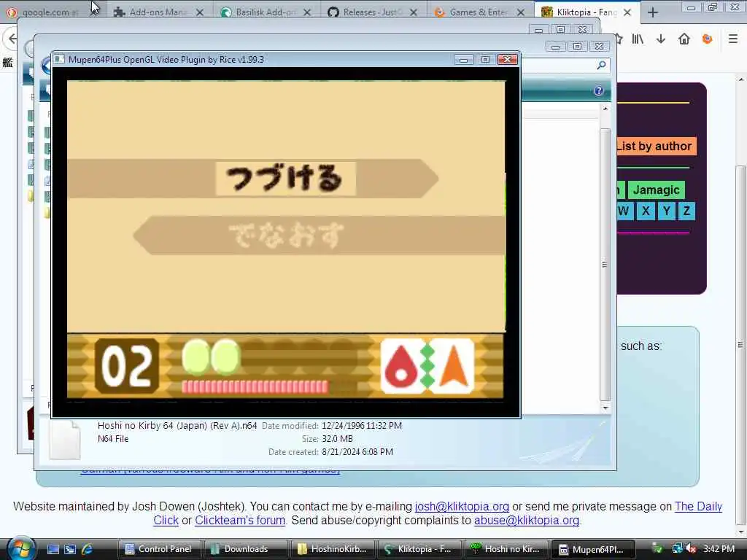Filter list by letter W
Screen dimensions: 747x560
[x=624, y=211]
